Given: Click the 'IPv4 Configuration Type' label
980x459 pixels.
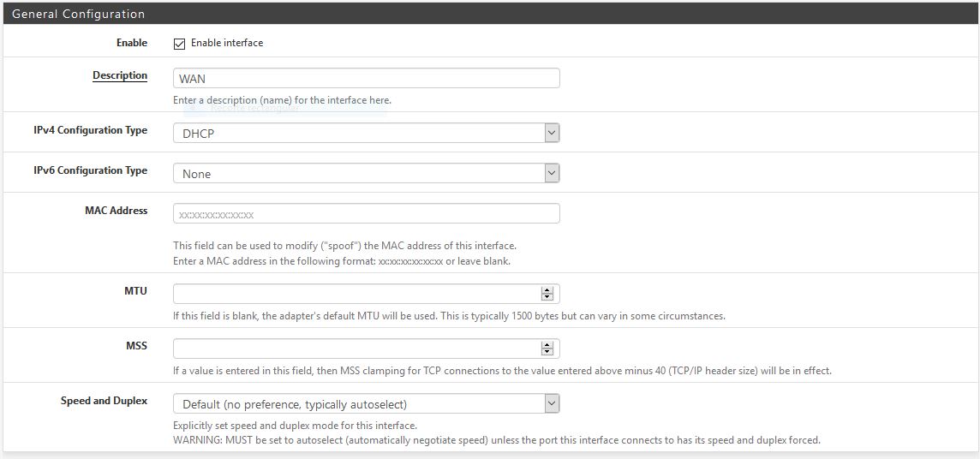Looking at the screenshot, I should pos(90,130).
